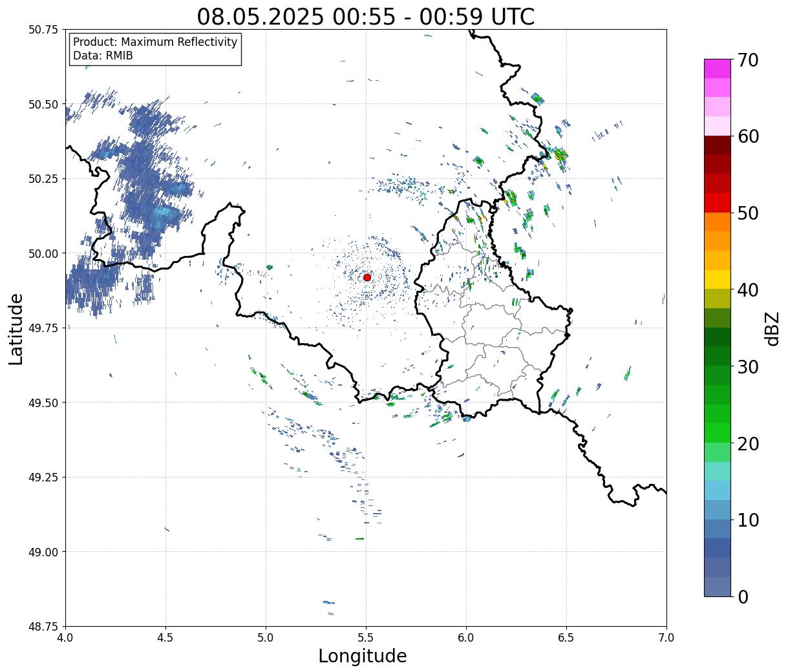
Task: Click the light cyan swatch above 10 dBZ
Action: tap(718, 491)
